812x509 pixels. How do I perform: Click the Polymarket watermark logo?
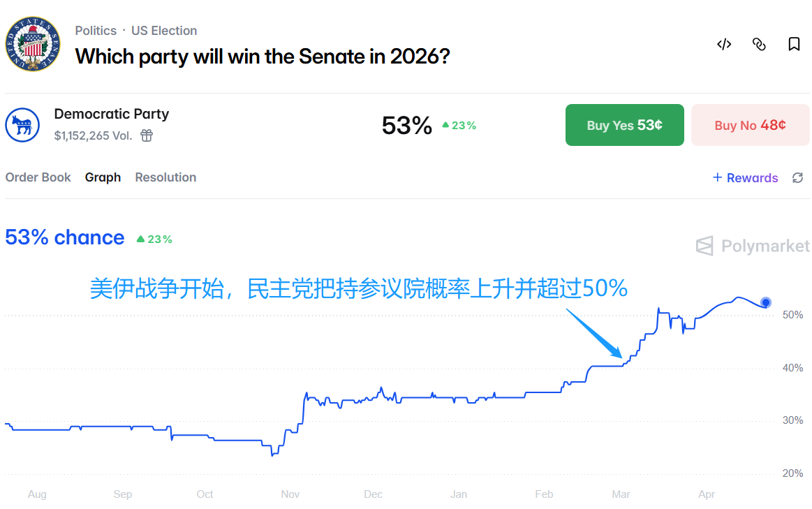(753, 246)
